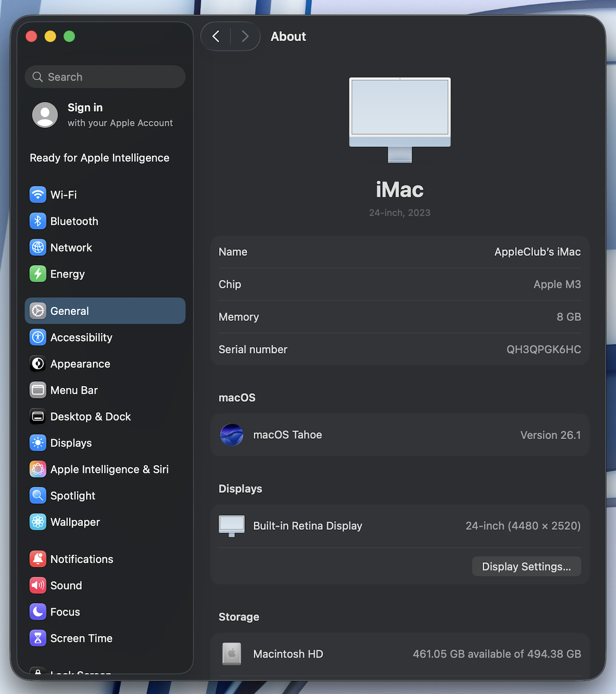Open the Wi-Fi settings icon
Viewport: 616px width, 694px height.
coord(37,195)
